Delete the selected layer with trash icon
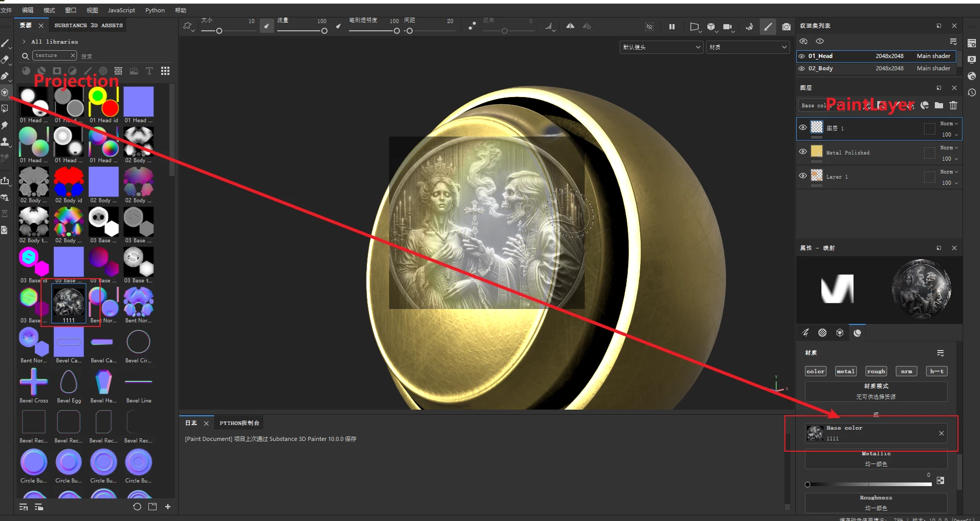This screenshot has width=980, height=521. (x=953, y=105)
